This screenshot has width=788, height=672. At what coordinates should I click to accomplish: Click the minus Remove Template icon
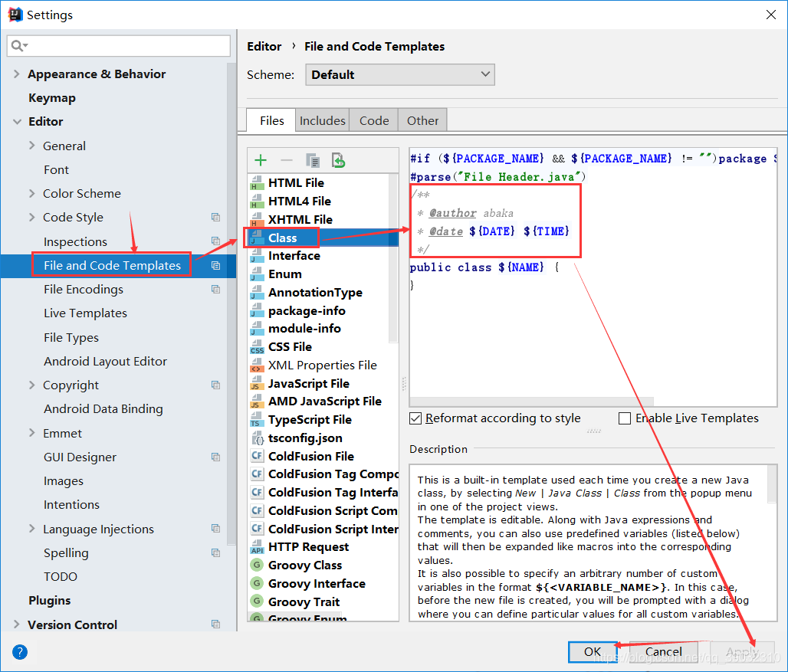click(287, 161)
